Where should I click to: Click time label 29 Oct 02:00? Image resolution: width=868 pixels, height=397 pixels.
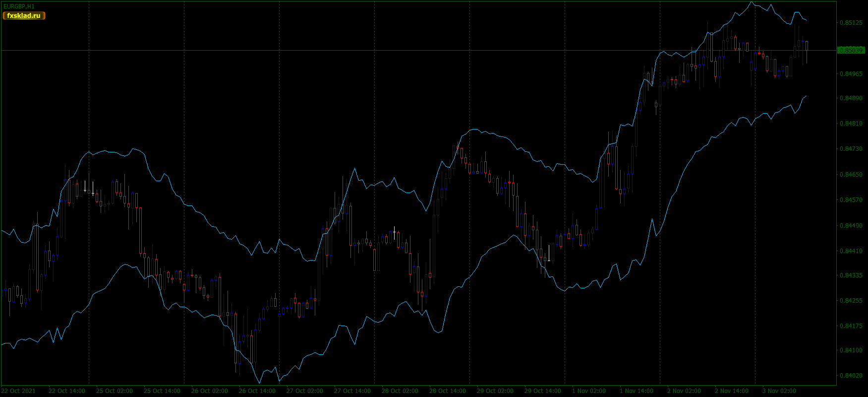(x=495, y=391)
